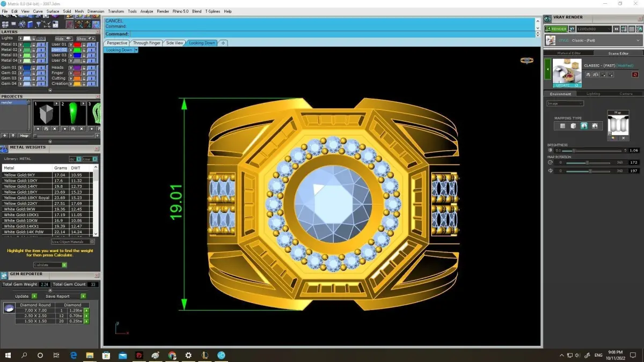The image size is (644, 362).
Task: Switch to the Side View viewport tab
Action: tap(174, 43)
